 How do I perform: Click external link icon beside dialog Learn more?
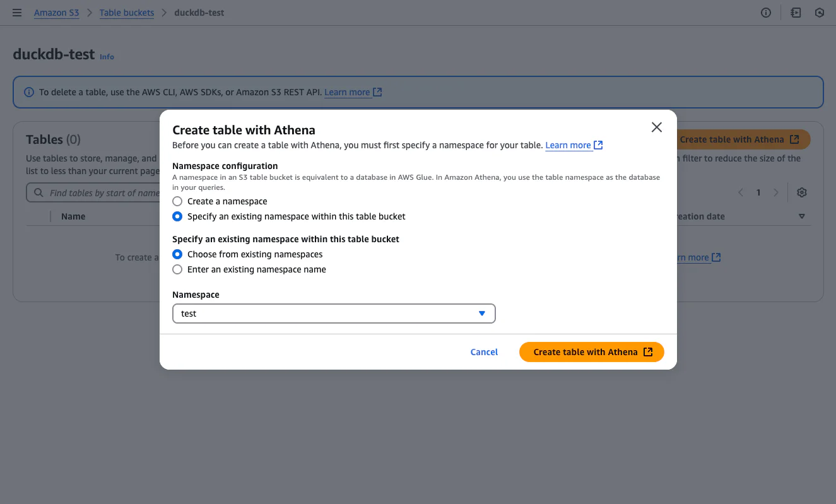(598, 145)
